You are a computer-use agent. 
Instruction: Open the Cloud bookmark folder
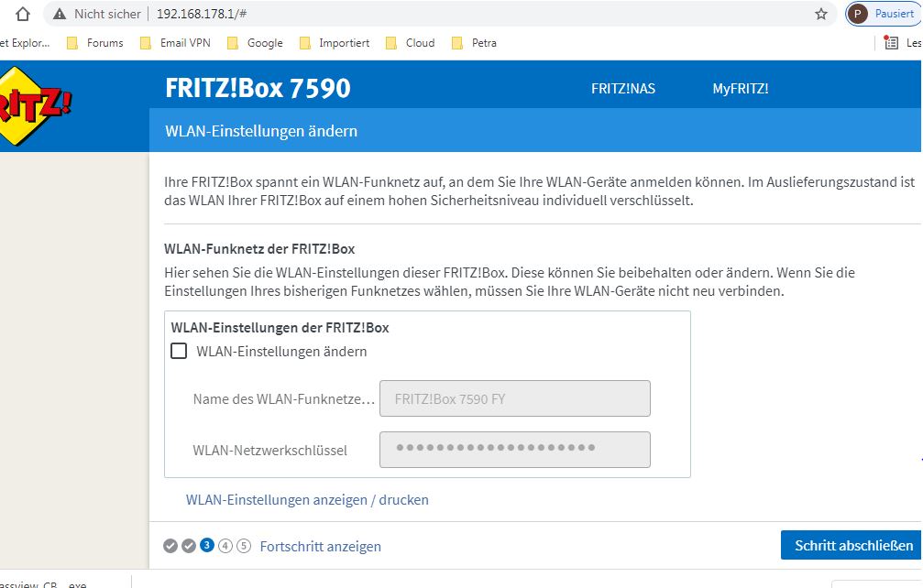pos(411,43)
